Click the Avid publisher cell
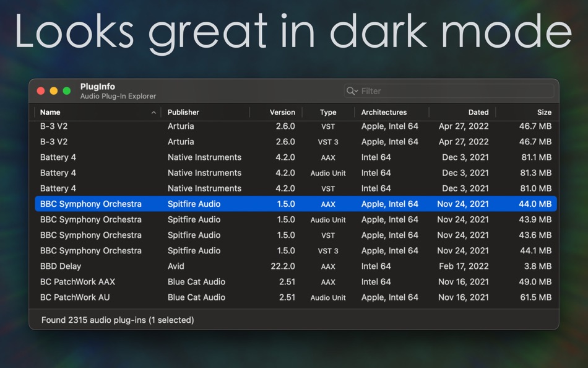 (x=176, y=266)
